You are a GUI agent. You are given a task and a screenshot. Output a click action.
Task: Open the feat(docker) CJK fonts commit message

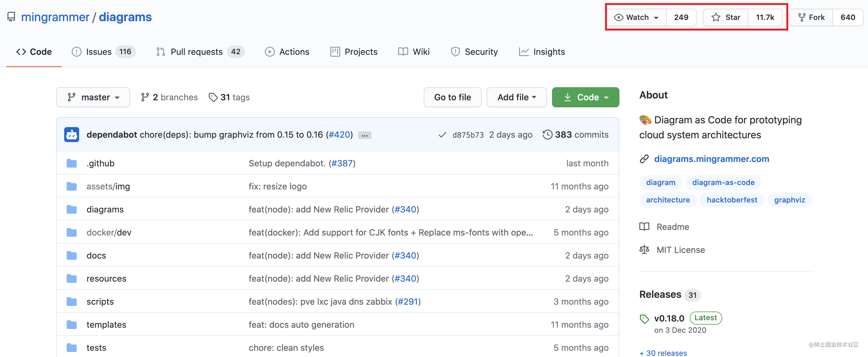click(391, 232)
